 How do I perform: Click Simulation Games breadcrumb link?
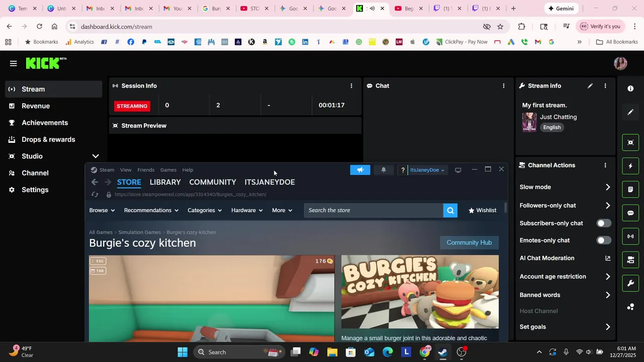(139, 232)
